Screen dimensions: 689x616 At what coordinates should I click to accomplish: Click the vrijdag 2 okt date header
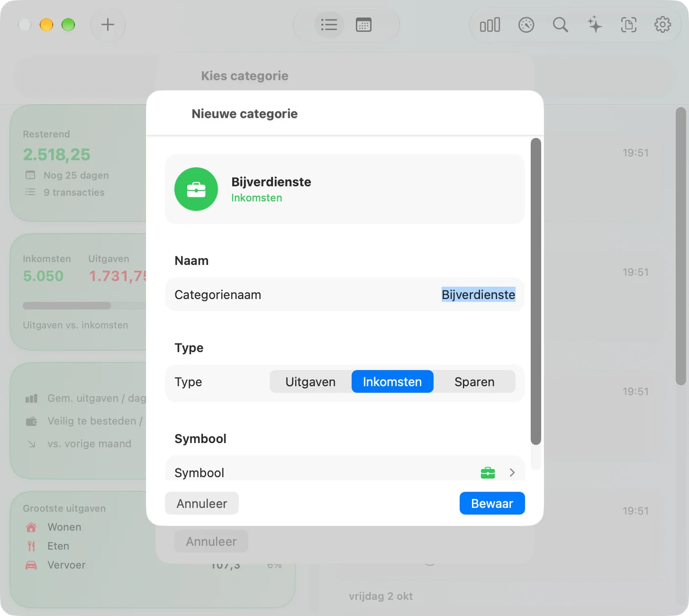pyautogui.click(x=381, y=596)
